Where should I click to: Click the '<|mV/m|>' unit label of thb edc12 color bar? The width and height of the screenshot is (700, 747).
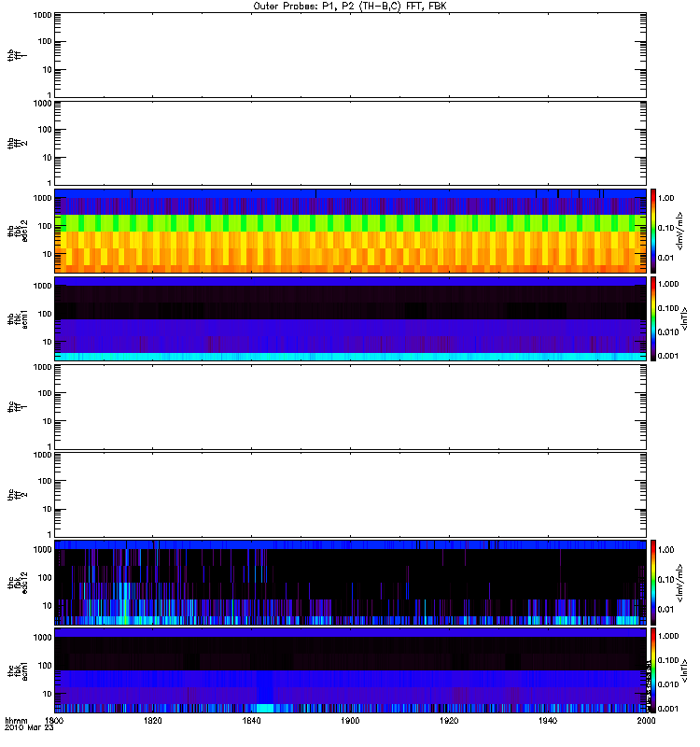680,231
